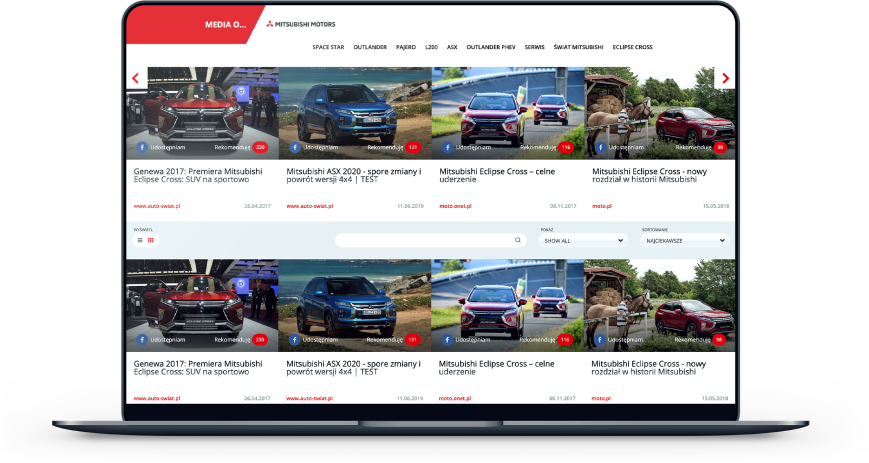
Task: Click Facebook icon on carousel Genewa 2017 card
Action: coord(142,147)
